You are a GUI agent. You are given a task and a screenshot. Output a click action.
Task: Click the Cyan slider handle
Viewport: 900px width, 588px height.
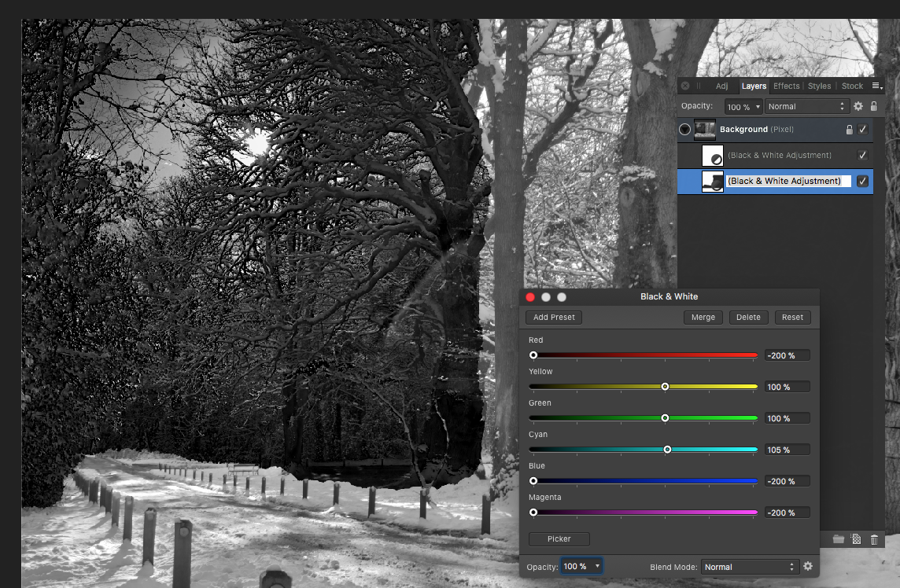point(667,450)
